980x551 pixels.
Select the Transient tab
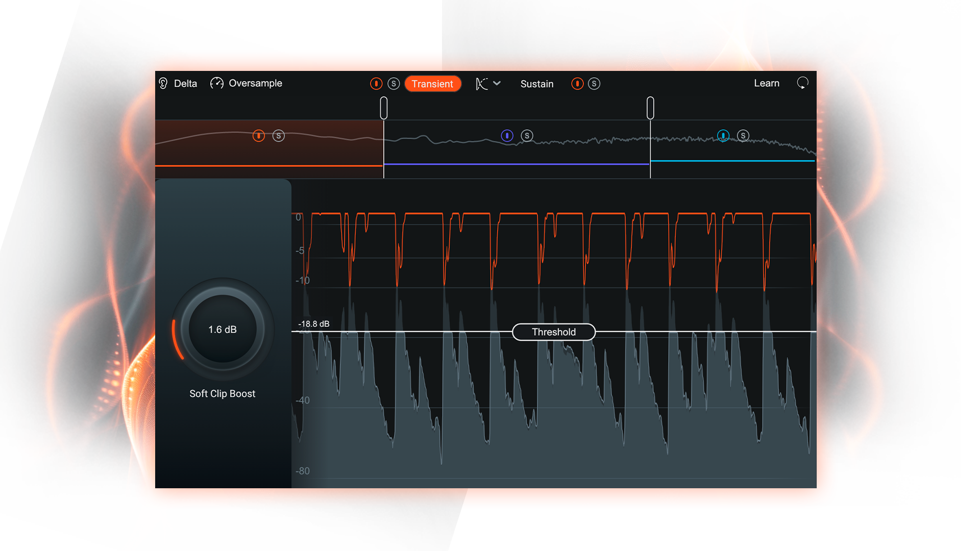point(433,84)
